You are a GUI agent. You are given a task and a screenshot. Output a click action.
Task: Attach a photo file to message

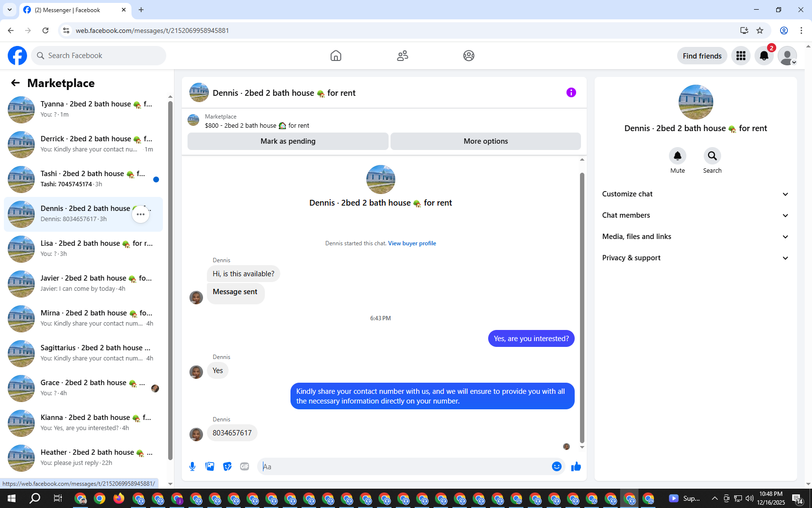(x=210, y=466)
